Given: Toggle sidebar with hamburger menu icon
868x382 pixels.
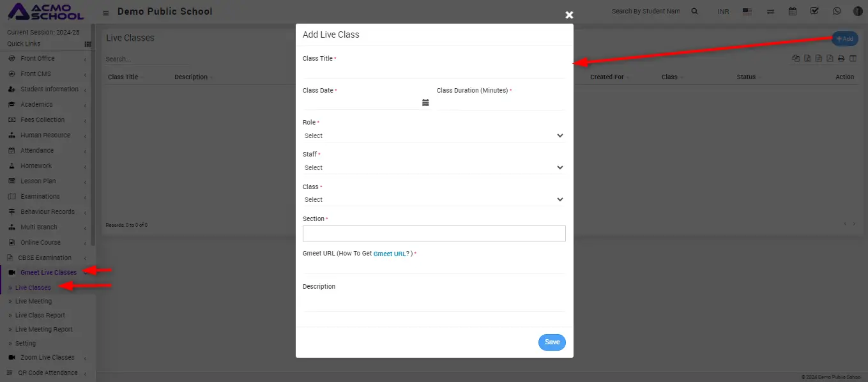Looking at the screenshot, I should pyautogui.click(x=105, y=12).
